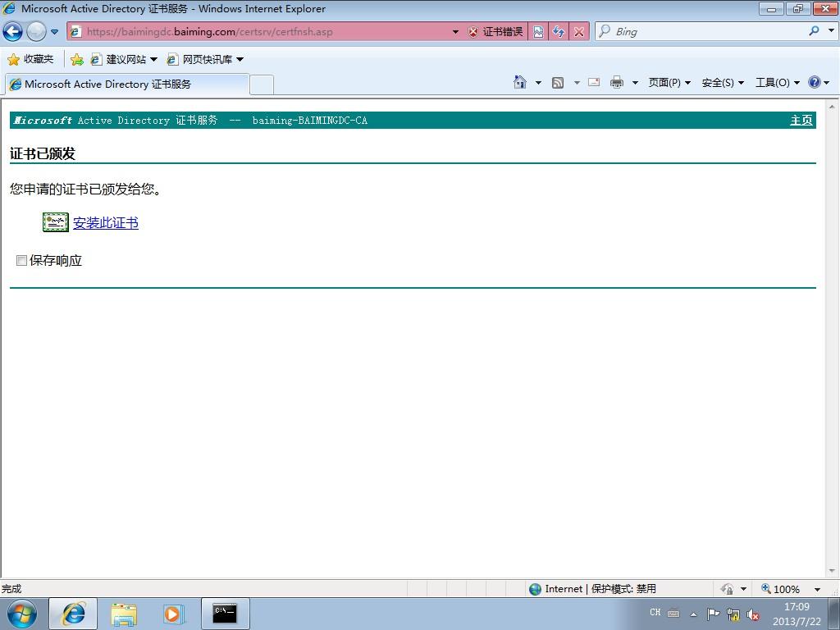Open the recent pages dropdown arrow

tap(55, 32)
